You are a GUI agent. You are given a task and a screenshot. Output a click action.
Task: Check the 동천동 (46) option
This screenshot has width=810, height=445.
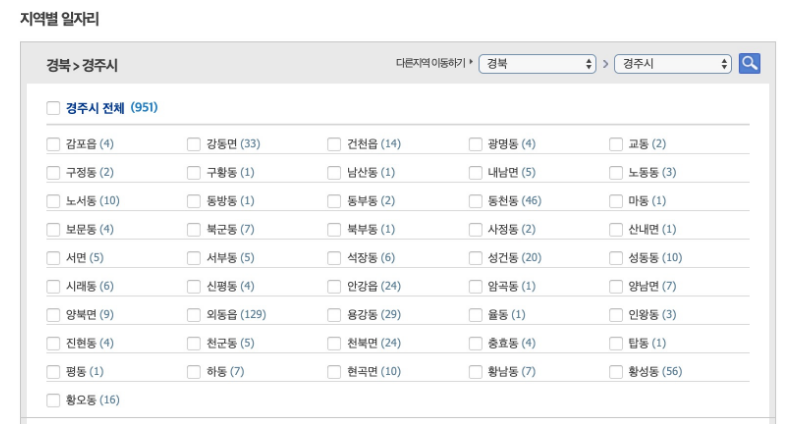[475, 201]
